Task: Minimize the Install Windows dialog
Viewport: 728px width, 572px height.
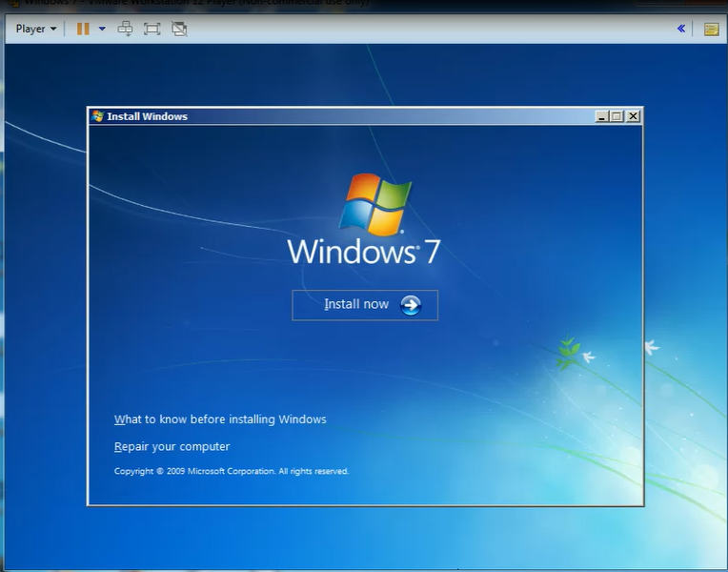Action: tap(601, 116)
